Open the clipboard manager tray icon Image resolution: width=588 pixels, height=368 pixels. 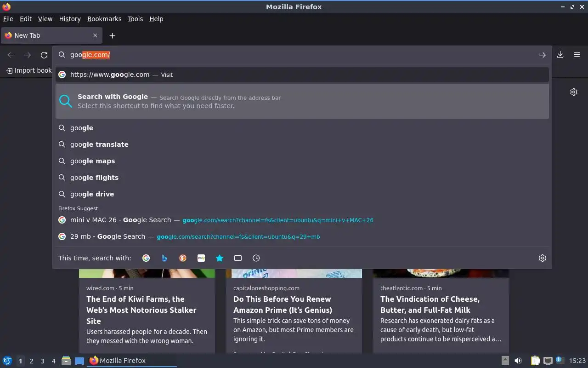click(535, 361)
